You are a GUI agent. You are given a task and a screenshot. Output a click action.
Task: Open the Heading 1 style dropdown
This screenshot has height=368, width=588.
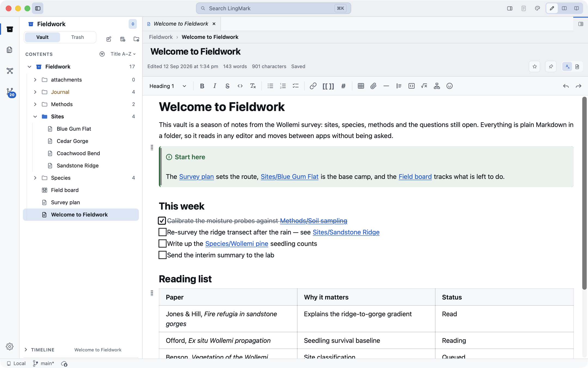(x=168, y=86)
